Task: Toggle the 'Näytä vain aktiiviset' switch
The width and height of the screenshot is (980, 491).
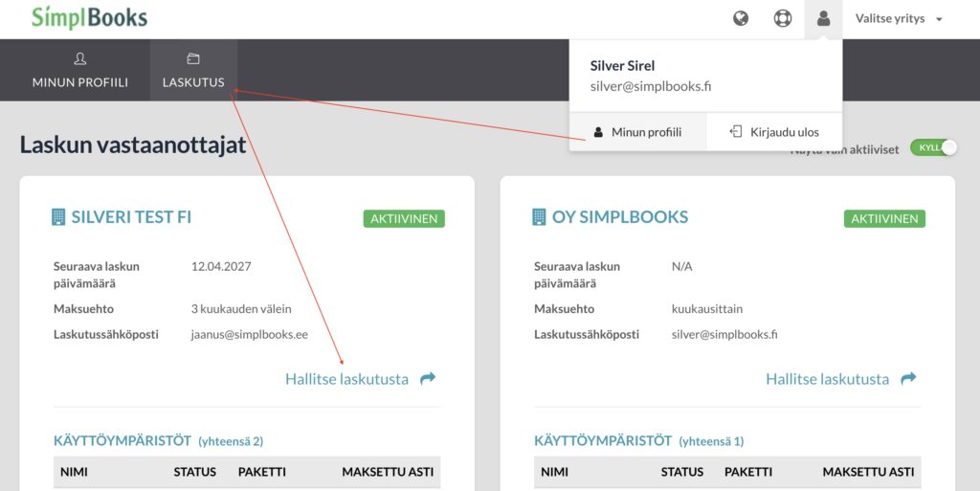Action: point(933,147)
